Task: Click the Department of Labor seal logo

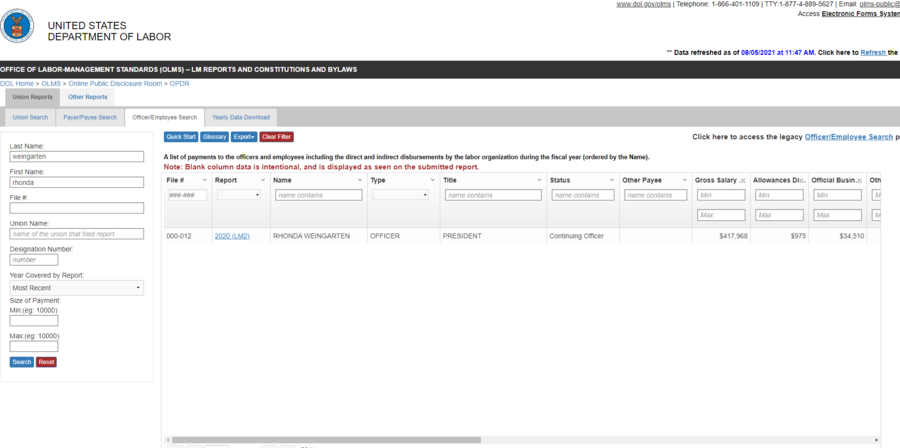Action: [17, 26]
